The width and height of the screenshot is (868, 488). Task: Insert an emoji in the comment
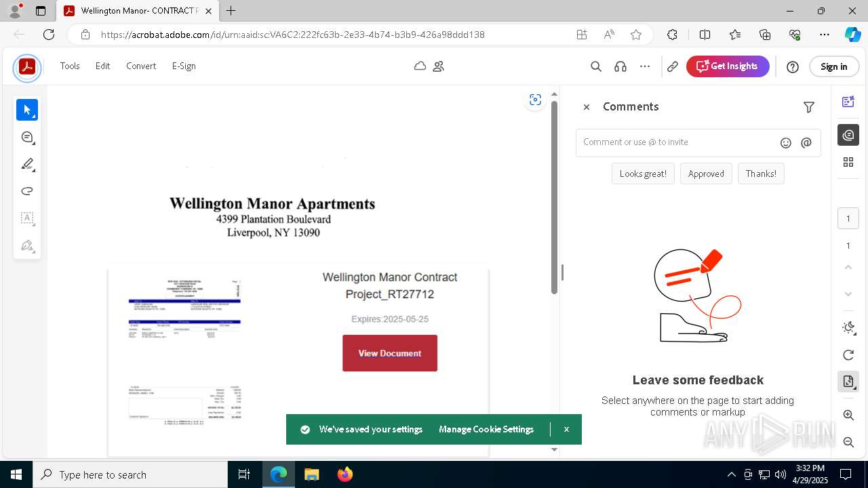pos(786,142)
